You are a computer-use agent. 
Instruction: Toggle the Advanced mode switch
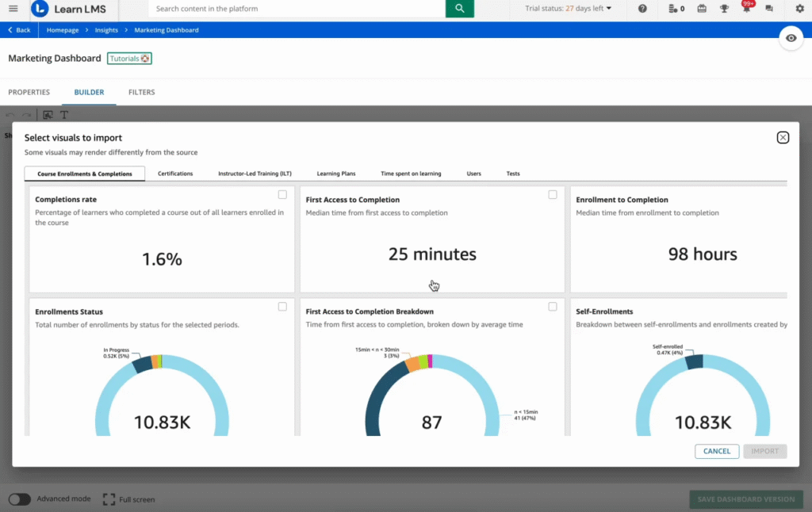pos(20,499)
